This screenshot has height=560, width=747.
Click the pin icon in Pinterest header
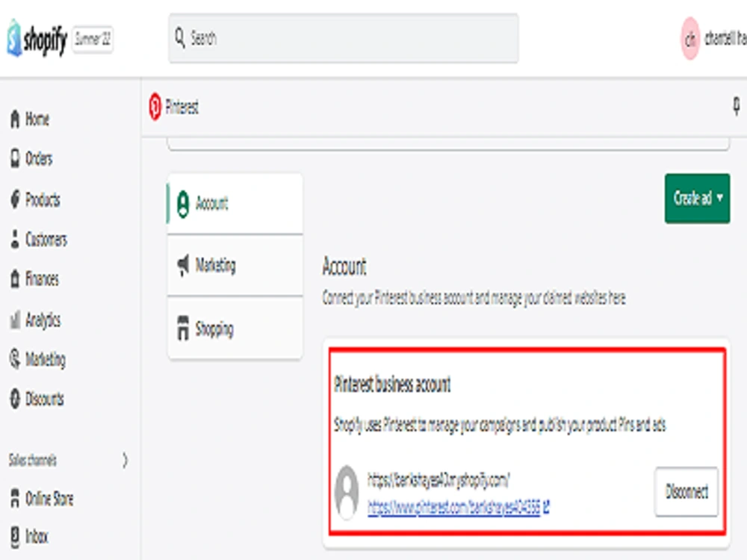tap(737, 106)
